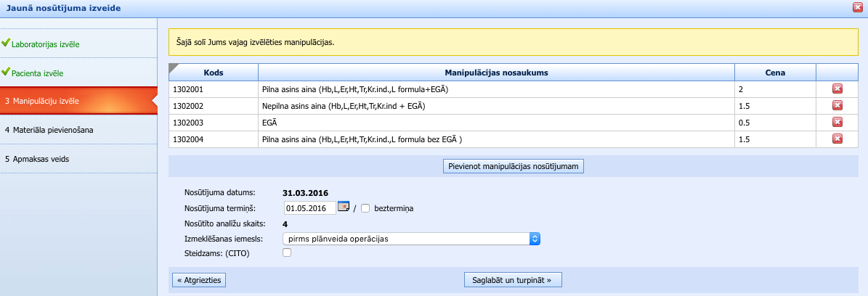
Task: Click the Atgriezties back button
Action: pos(199,279)
